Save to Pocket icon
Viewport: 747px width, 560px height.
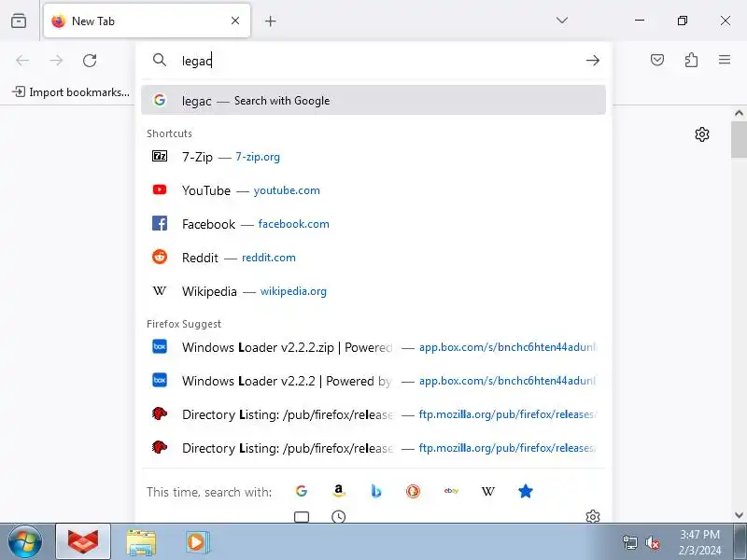(657, 60)
